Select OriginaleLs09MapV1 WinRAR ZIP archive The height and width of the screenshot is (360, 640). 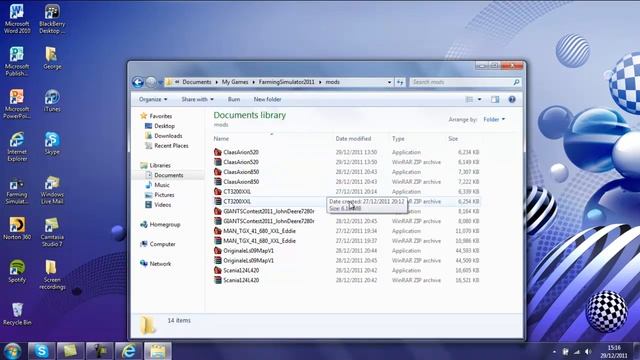(x=346, y=260)
